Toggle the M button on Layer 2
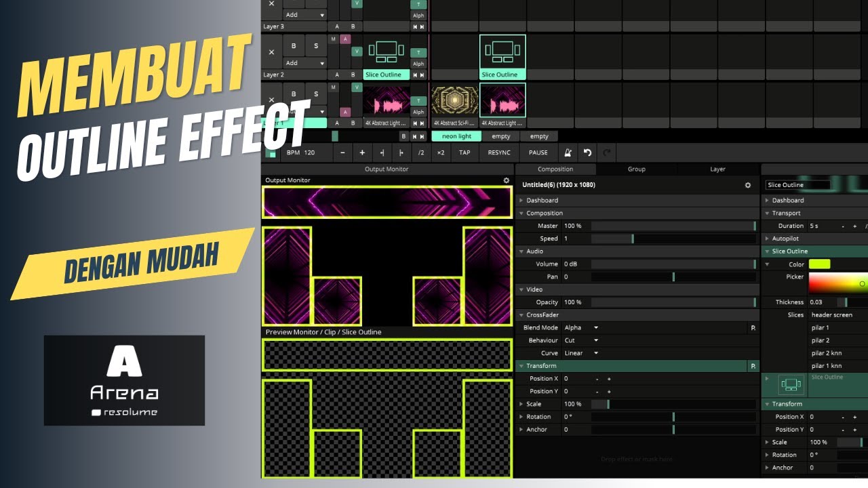868x488 pixels. 333,39
